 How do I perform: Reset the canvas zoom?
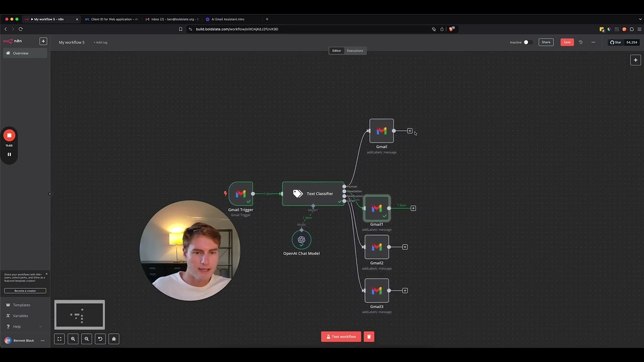click(x=100, y=339)
